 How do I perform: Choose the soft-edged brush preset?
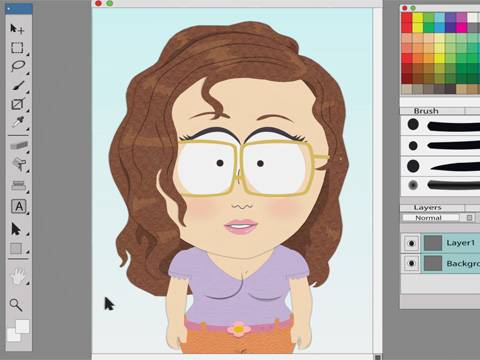click(440, 185)
